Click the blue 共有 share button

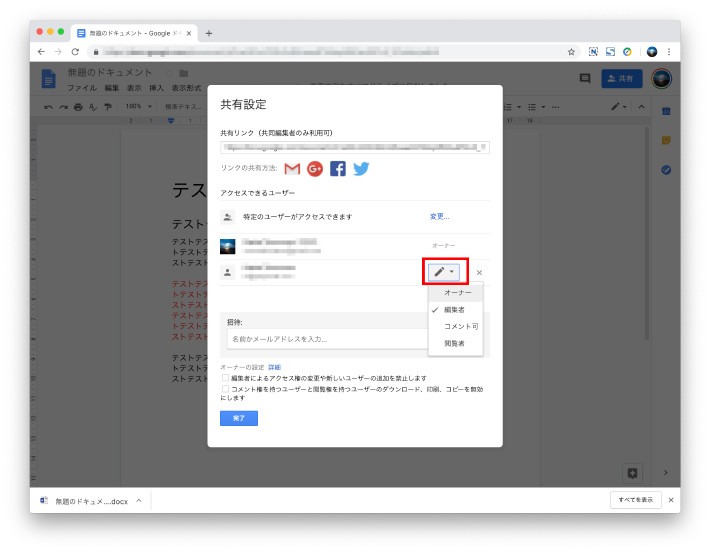621,79
